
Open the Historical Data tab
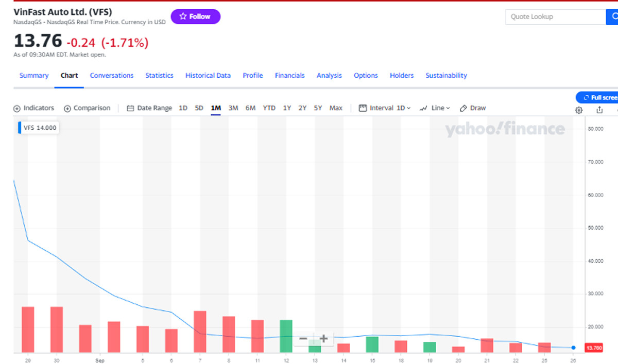tap(208, 76)
